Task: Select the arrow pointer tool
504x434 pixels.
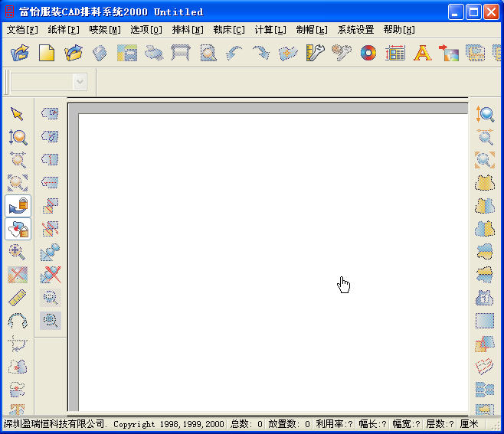Action: coord(18,114)
